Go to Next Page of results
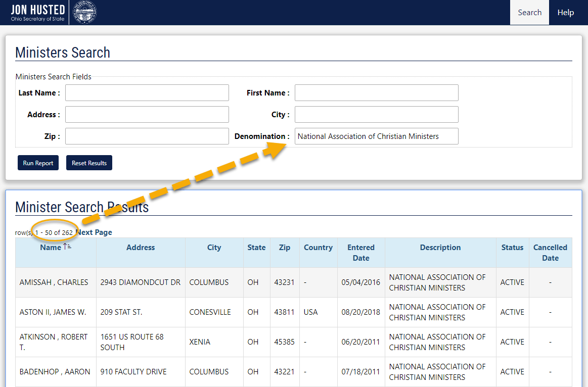588x387 pixels. coord(94,232)
